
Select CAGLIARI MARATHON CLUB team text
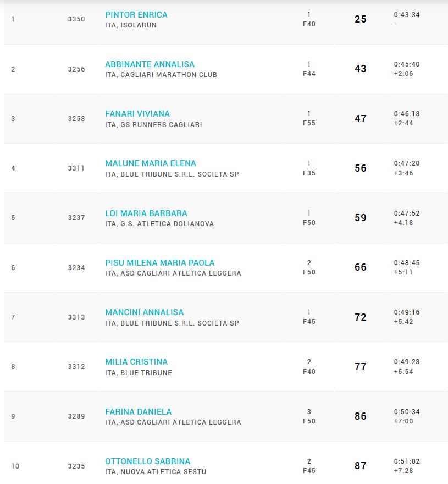tap(169, 75)
